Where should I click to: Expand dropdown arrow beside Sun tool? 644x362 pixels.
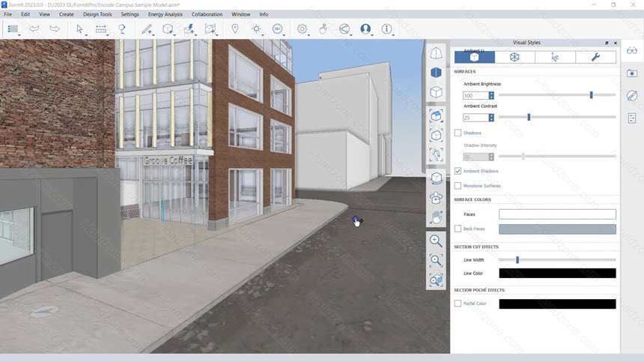(263, 35)
